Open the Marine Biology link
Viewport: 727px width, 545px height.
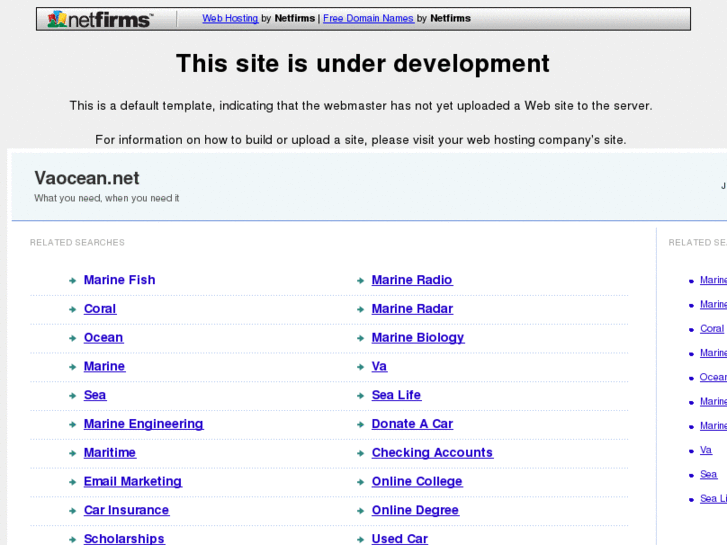pyautogui.click(x=418, y=337)
